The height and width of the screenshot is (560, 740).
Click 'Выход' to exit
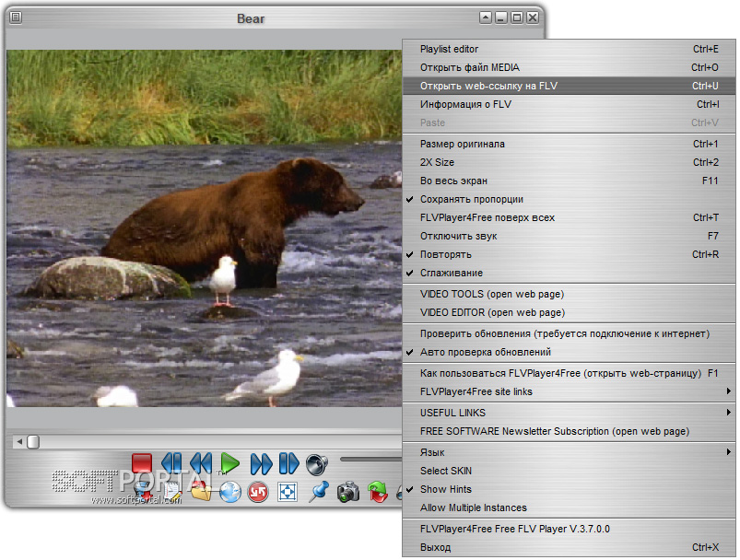[x=569, y=548]
